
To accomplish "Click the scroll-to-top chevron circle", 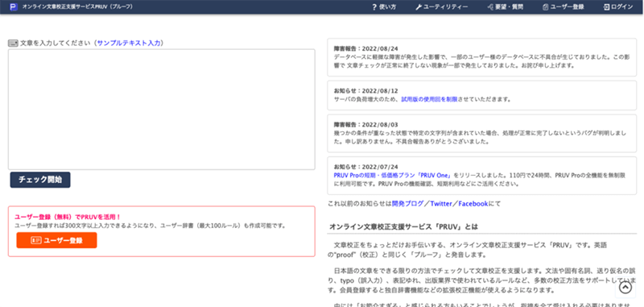I will (625, 288).
